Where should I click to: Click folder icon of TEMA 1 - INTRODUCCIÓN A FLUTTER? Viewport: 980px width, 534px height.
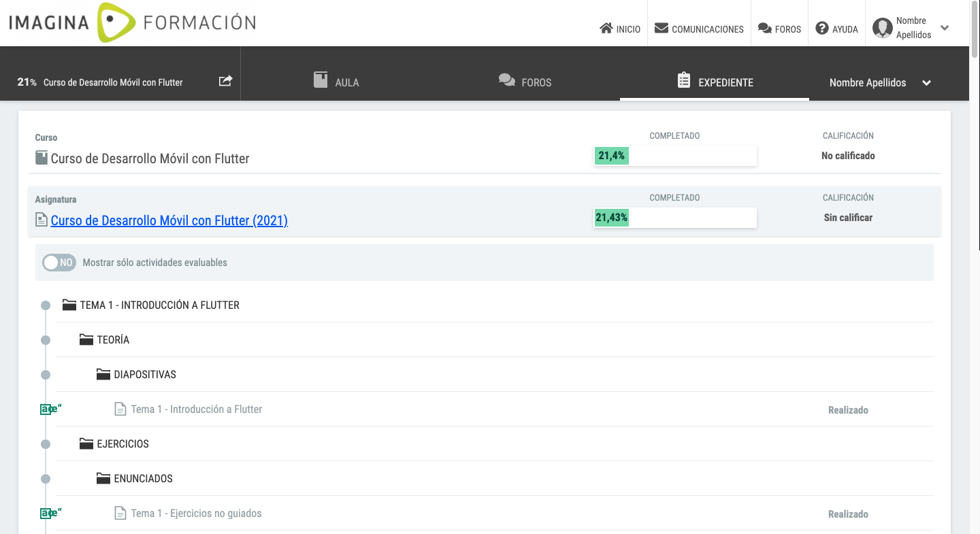point(69,305)
